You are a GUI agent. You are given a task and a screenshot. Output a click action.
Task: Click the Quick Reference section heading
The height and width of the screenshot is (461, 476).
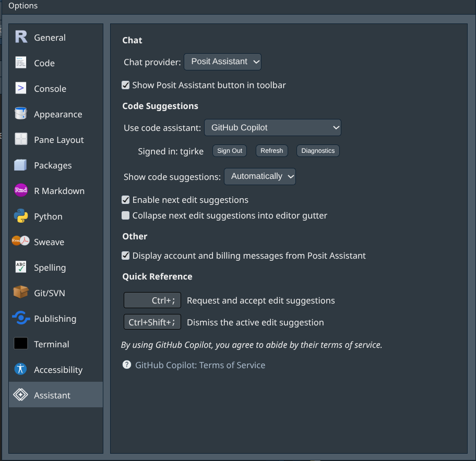click(157, 276)
